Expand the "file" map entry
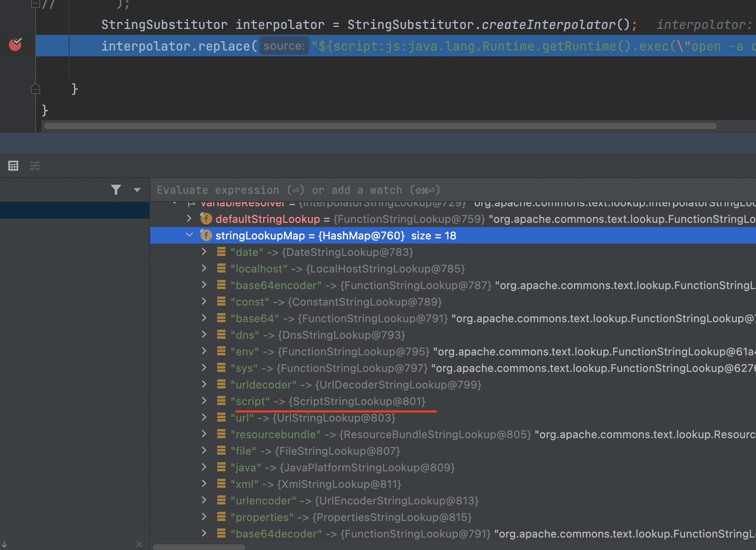 pos(204,450)
